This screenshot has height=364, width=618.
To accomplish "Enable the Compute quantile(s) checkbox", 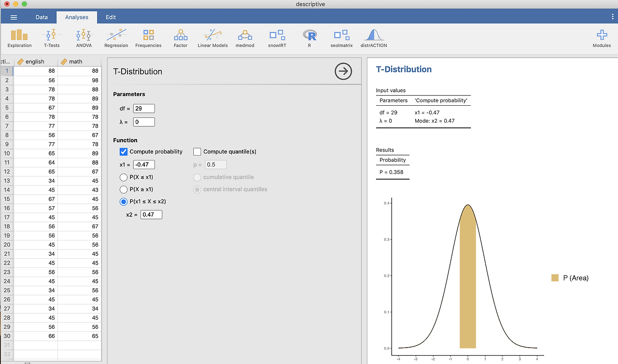I will [x=197, y=152].
